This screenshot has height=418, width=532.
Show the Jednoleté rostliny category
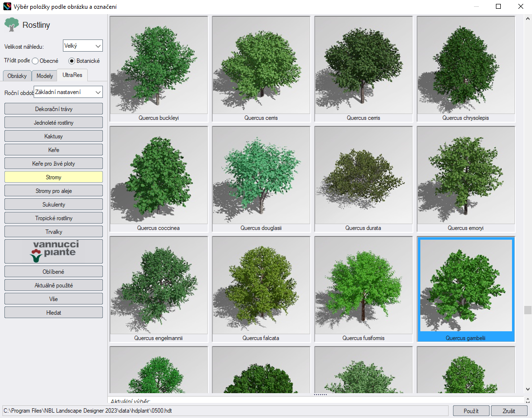pyautogui.click(x=54, y=122)
